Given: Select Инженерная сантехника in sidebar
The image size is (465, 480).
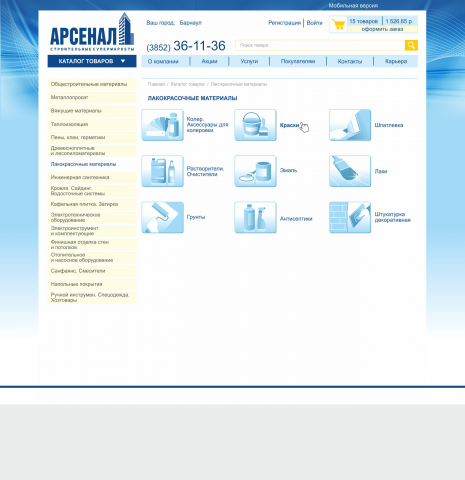Looking at the screenshot, I should 92,177.
